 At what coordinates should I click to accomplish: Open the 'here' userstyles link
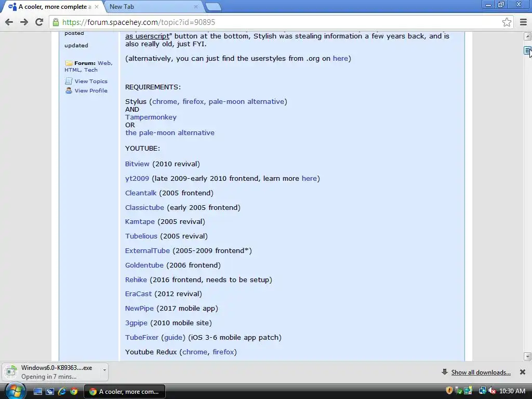tap(340, 58)
